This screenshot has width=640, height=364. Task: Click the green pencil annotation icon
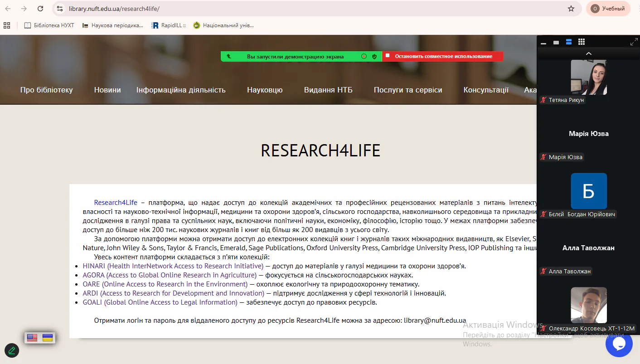[12, 350]
